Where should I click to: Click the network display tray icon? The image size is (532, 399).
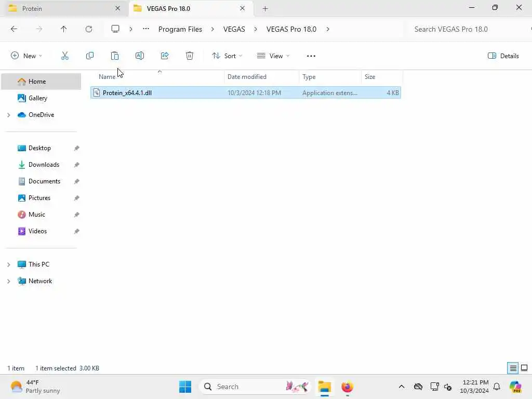point(435,387)
